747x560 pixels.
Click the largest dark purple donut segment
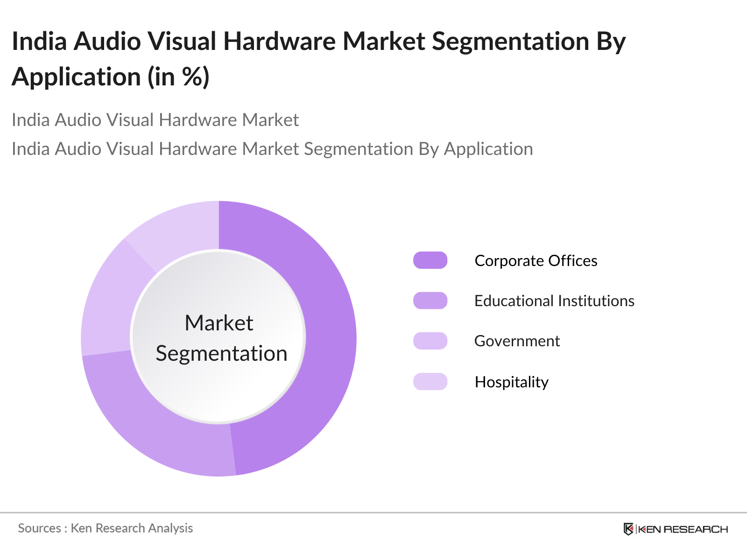point(327,336)
